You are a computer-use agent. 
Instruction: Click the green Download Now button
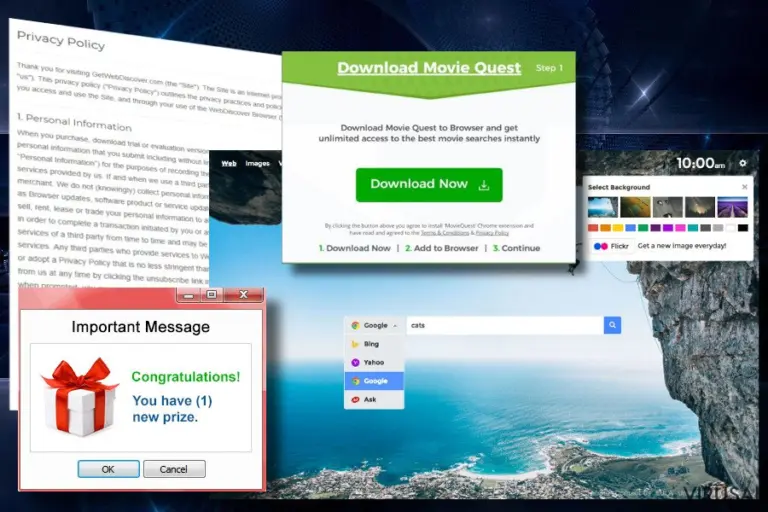click(x=429, y=185)
